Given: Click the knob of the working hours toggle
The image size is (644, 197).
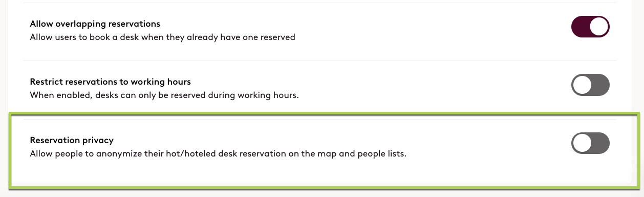Looking at the screenshot, I should pyautogui.click(x=582, y=85).
